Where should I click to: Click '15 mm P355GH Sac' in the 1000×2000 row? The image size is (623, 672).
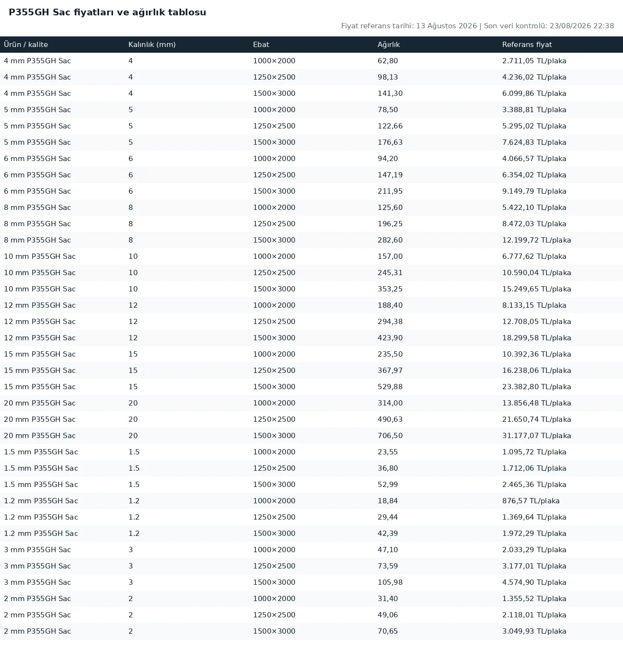click(x=40, y=354)
